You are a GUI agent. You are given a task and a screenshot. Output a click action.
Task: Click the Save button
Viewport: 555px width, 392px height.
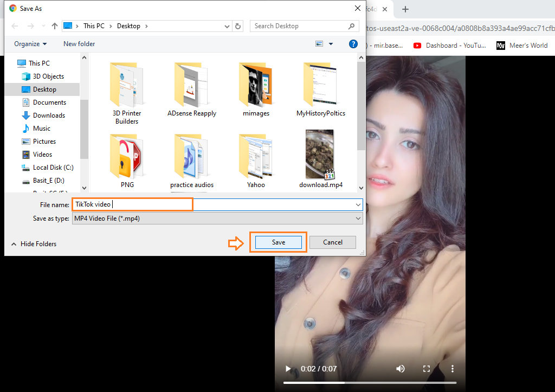278,242
